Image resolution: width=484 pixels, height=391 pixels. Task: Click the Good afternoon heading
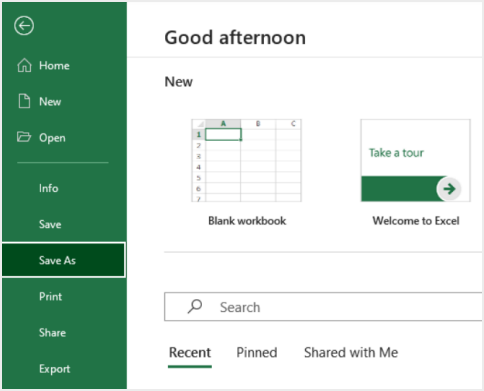click(235, 37)
